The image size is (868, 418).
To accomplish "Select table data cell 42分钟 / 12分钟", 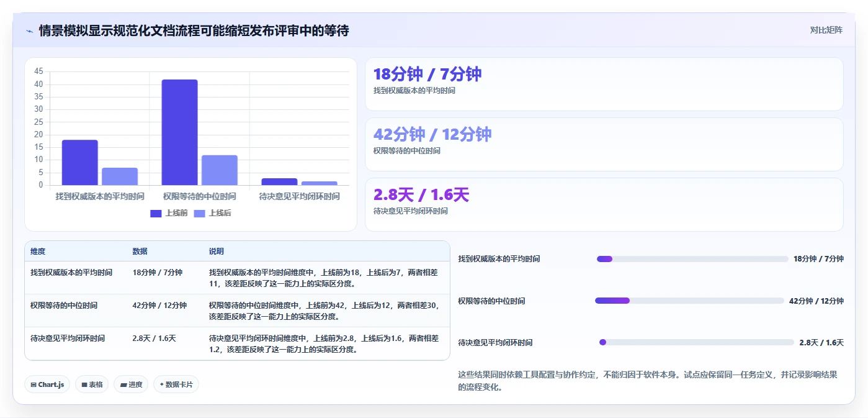I will click(x=159, y=306).
